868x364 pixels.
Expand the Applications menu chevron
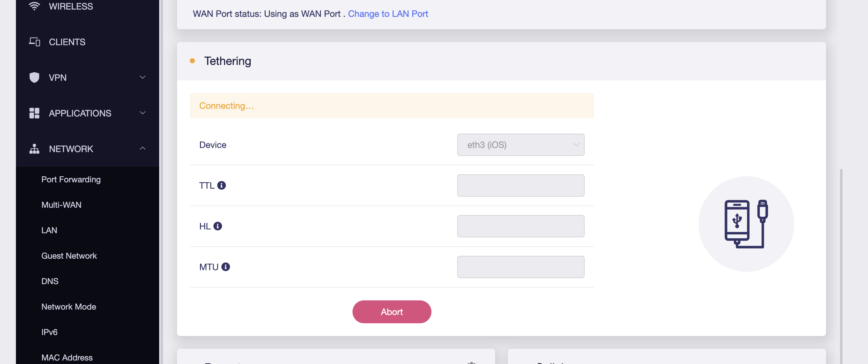(143, 113)
